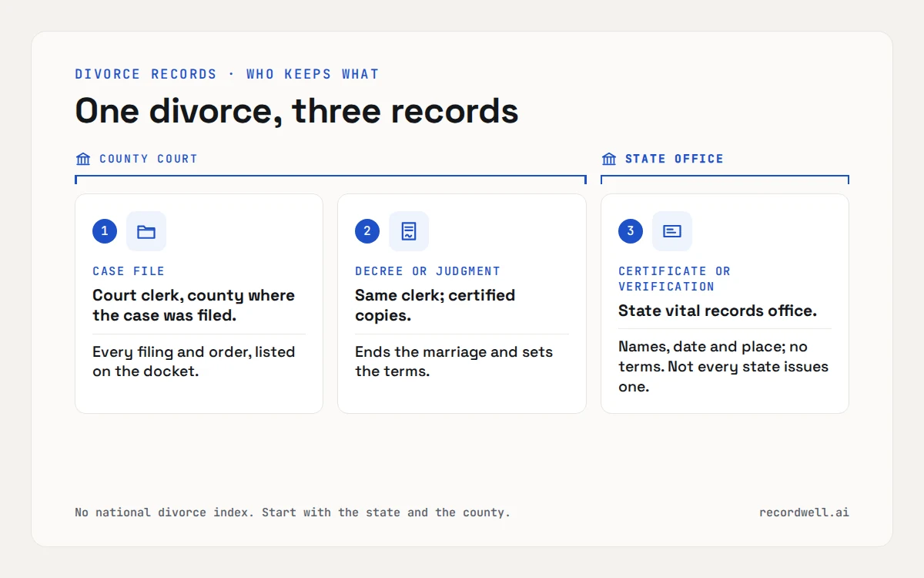Click 'Ends the marriage and sets the terms.'
924x578 pixels.
tap(454, 361)
